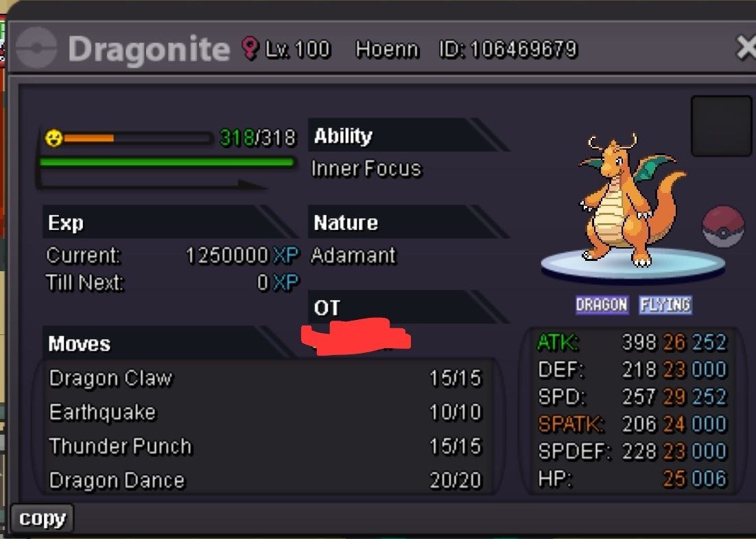The height and width of the screenshot is (539, 756).
Task: Select the Thunder Punch move
Action: click(x=265, y=446)
